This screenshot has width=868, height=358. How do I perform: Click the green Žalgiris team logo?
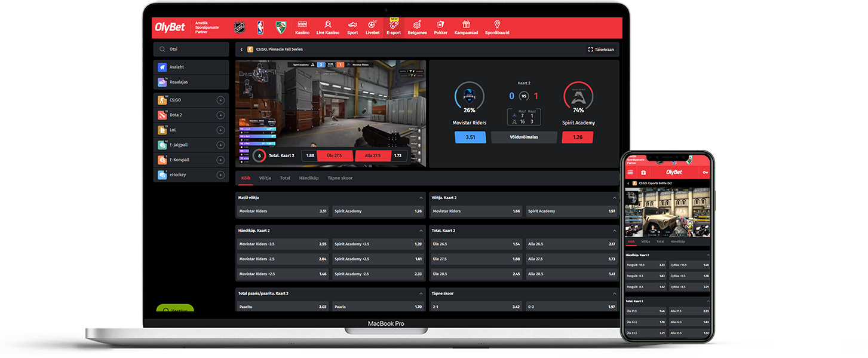[x=281, y=27]
